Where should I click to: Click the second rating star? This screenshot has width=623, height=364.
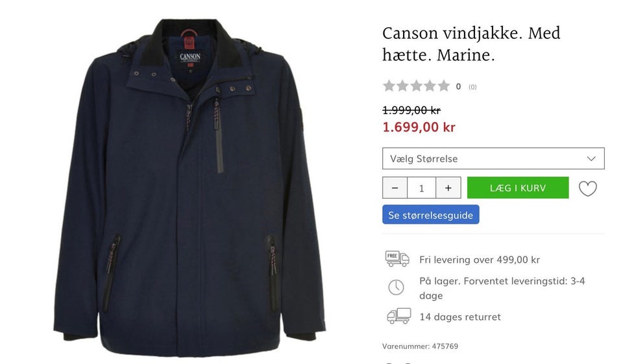(x=402, y=86)
